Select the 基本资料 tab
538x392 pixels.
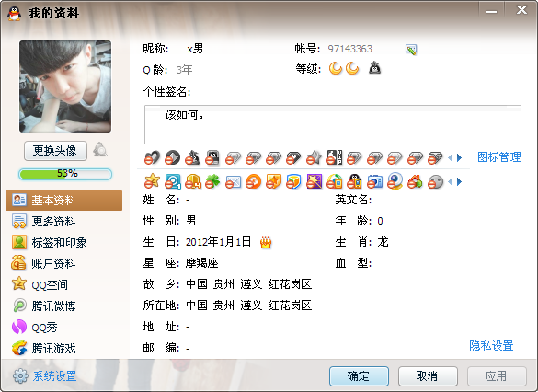tap(63, 200)
